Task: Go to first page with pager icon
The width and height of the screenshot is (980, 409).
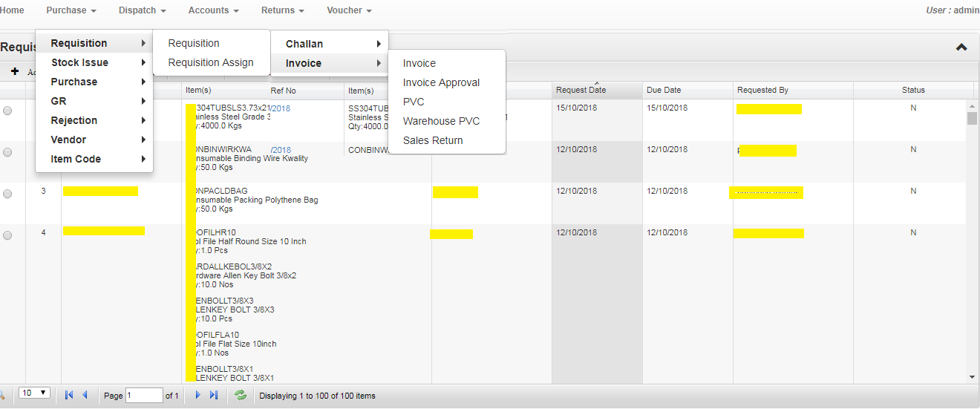Action: (69, 395)
